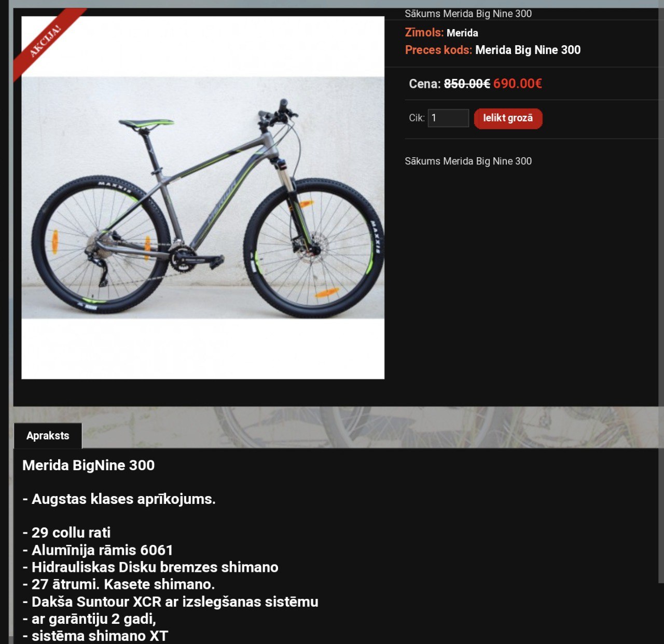Open the Merida bike product photo
664x644 pixels.
[x=203, y=198]
